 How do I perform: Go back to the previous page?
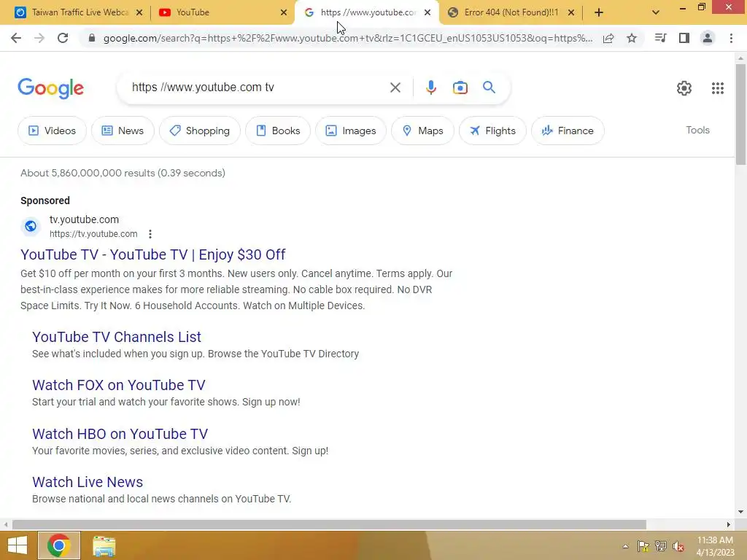point(16,38)
